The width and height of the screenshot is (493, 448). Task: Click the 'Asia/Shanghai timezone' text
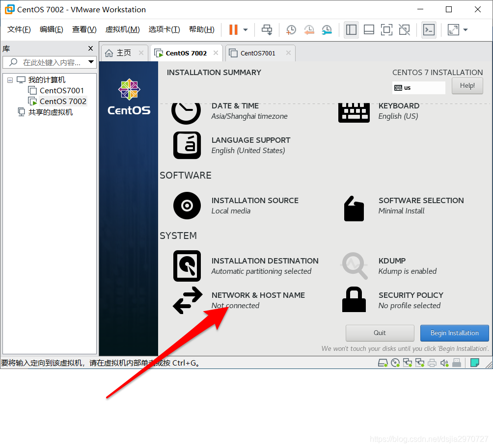249,116
